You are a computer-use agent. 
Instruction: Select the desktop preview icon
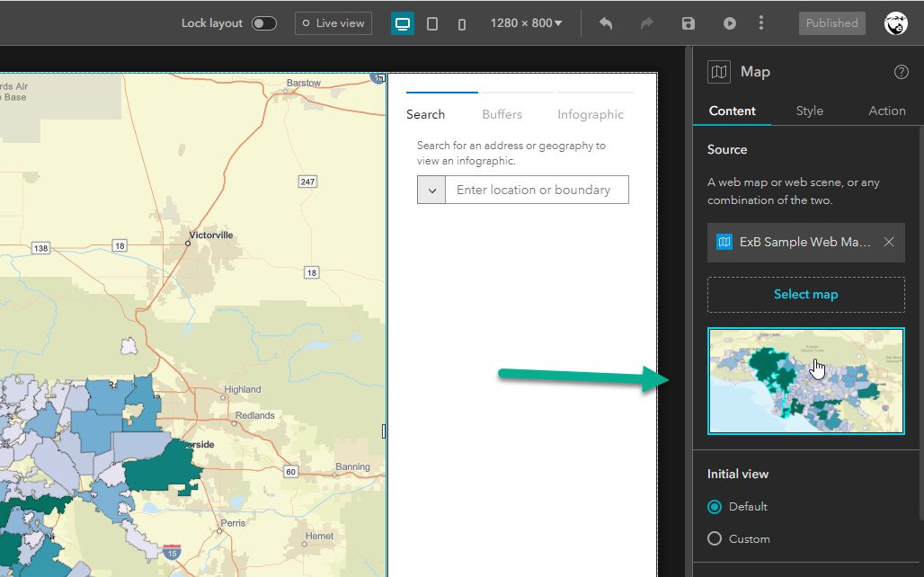pos(401,23)
